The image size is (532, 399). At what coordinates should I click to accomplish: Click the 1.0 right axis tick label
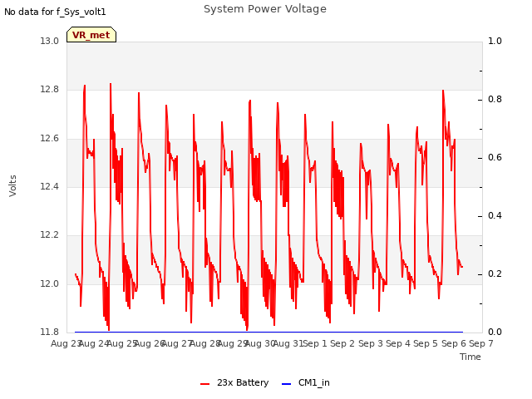(495, 41)
